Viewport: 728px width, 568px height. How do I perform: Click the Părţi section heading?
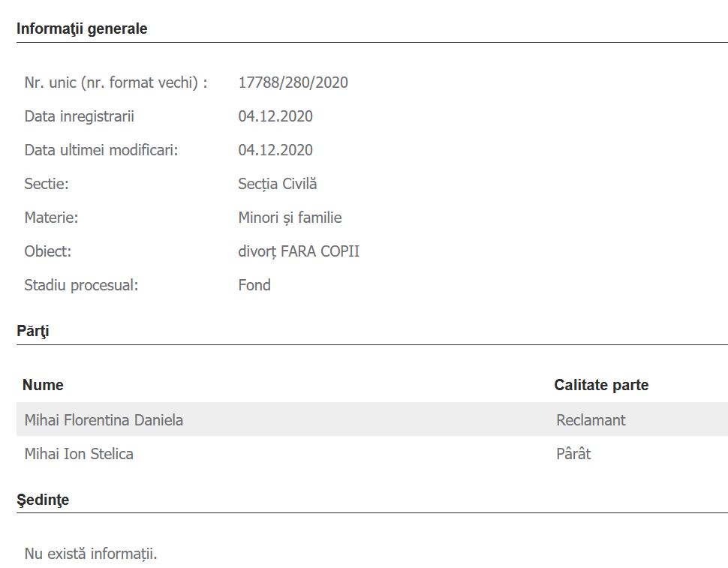pyautogui.click(x=33, y=331)
